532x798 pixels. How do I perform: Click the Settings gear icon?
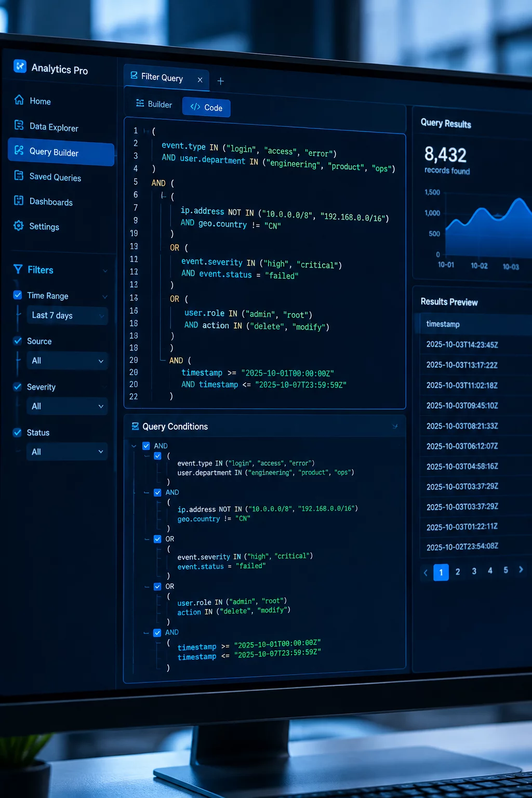click(19, 225)
